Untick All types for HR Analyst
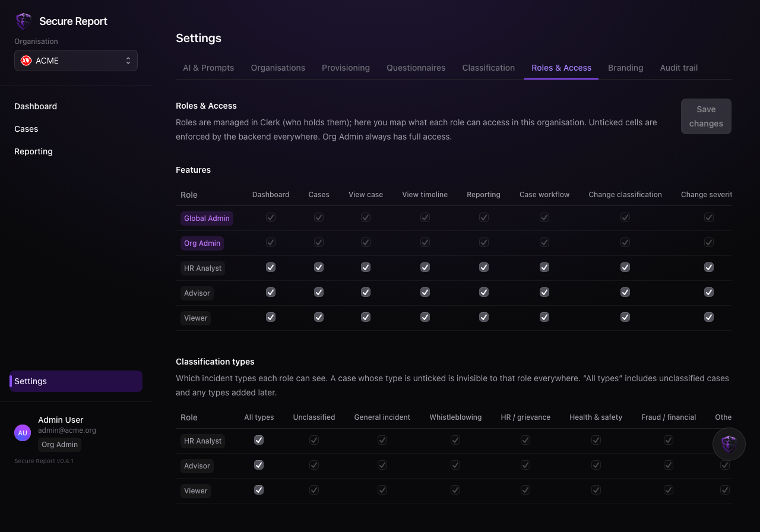Image resolution: width=760 pixels, height=532 pixels. (259, 440)
